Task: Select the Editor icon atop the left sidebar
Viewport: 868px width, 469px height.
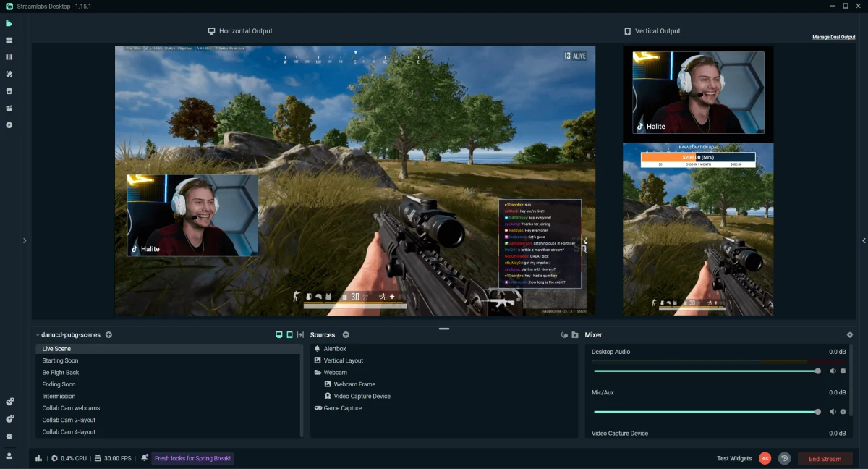Action: [x=10, y=23]
